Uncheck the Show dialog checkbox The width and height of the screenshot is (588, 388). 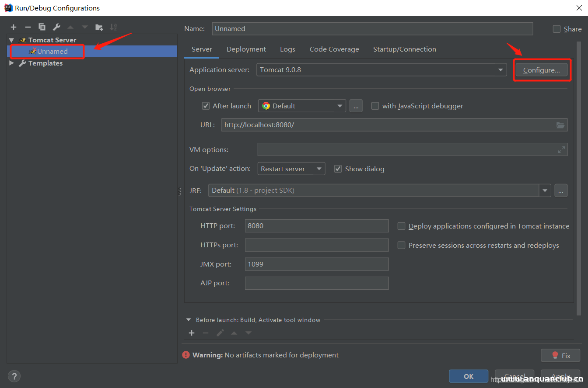click(338, 169)
